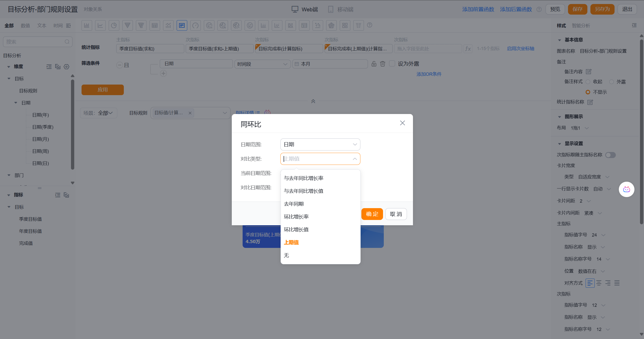Switch to the 数值 field filter tab
This screenshot has height=339, width=644.
pyautogui.click(x=25, y=26)
